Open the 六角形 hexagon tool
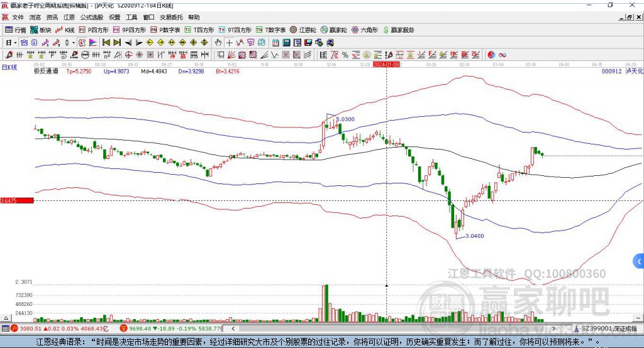Viewport: 644px width, 348px height. tap(365, 30)
